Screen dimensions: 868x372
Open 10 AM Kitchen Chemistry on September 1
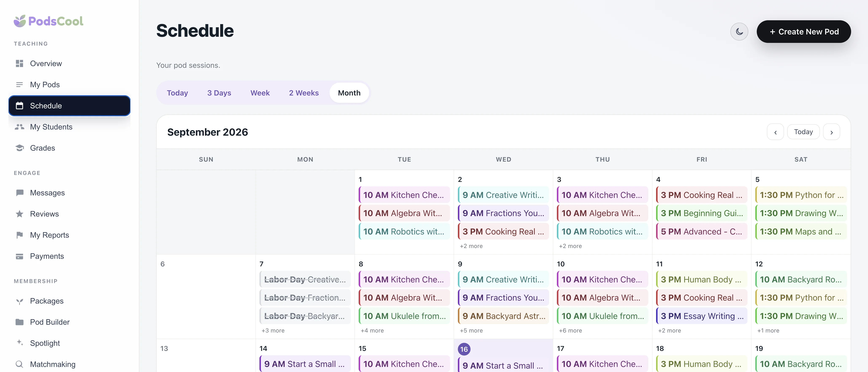[x=404, y=195]
